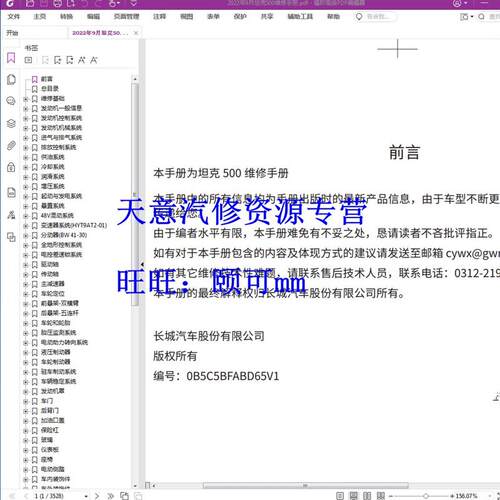Expand the 48V混动系统 bookmark node

pyautogui.click(x=26, y=216)
